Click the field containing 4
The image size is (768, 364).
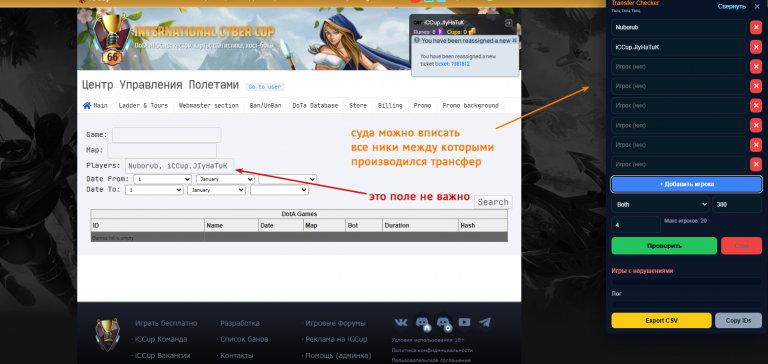636,224
